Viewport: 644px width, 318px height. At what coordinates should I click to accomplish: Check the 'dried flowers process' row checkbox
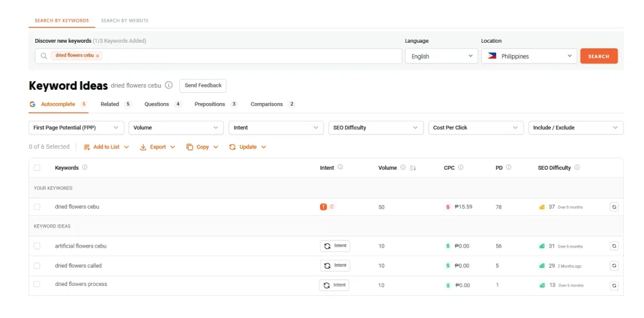[x=37, y=284]
